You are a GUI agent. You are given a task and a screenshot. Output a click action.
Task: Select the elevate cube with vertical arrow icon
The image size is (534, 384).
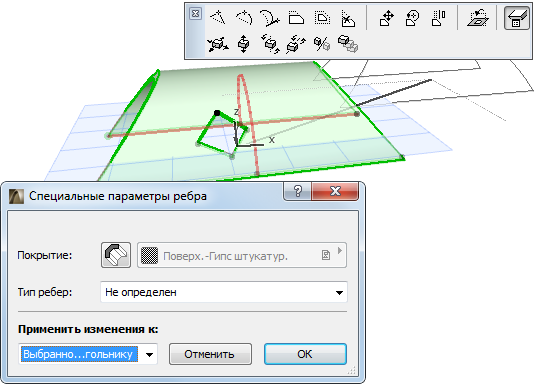(x=244, y=44)
